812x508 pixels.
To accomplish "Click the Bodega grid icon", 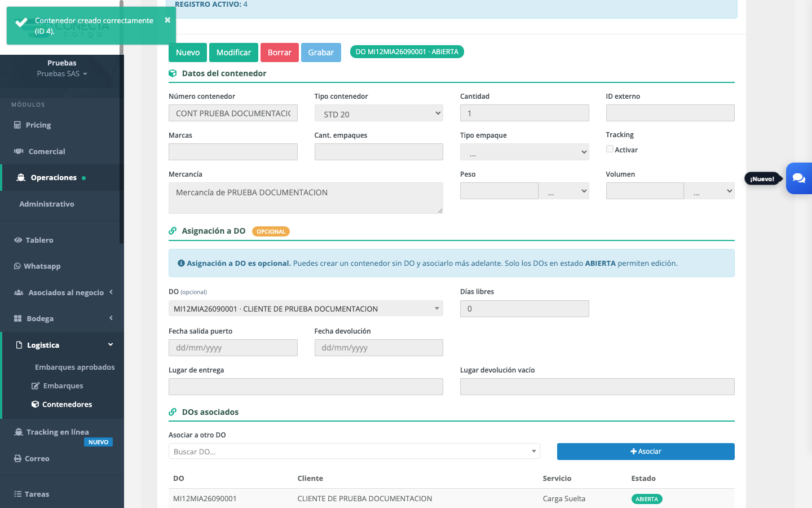I will (x=18, y=318).
